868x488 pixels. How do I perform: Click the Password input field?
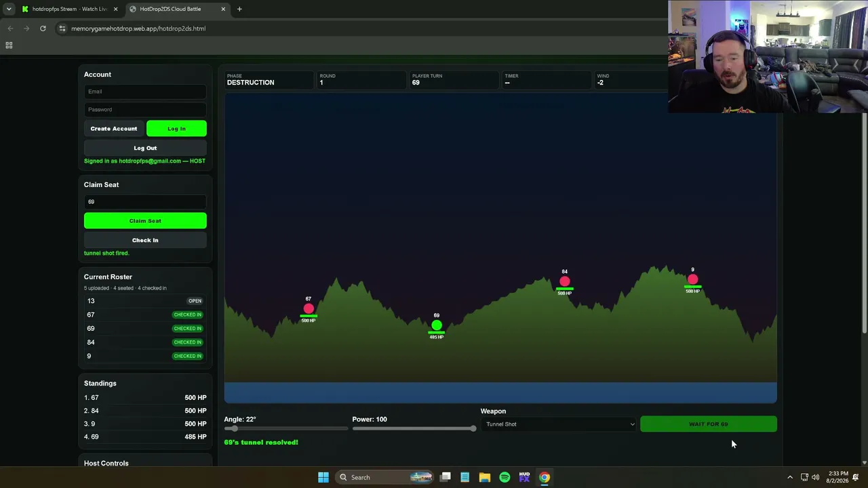145,109
